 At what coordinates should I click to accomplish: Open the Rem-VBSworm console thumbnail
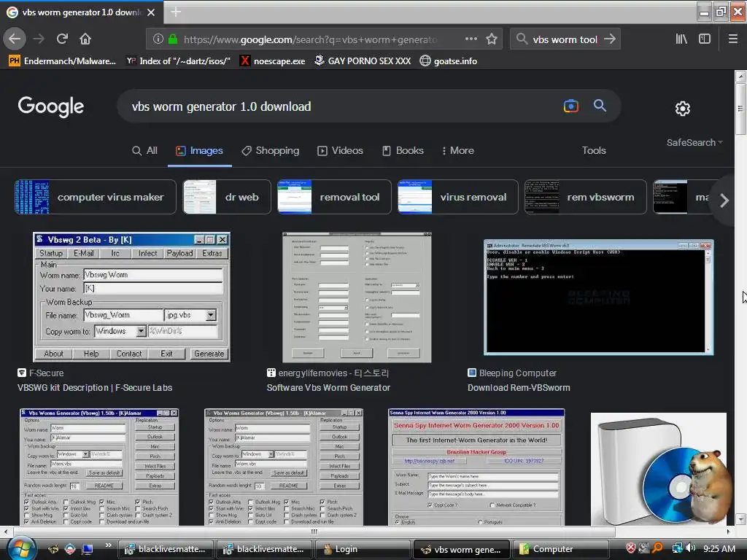click(598, 297)
